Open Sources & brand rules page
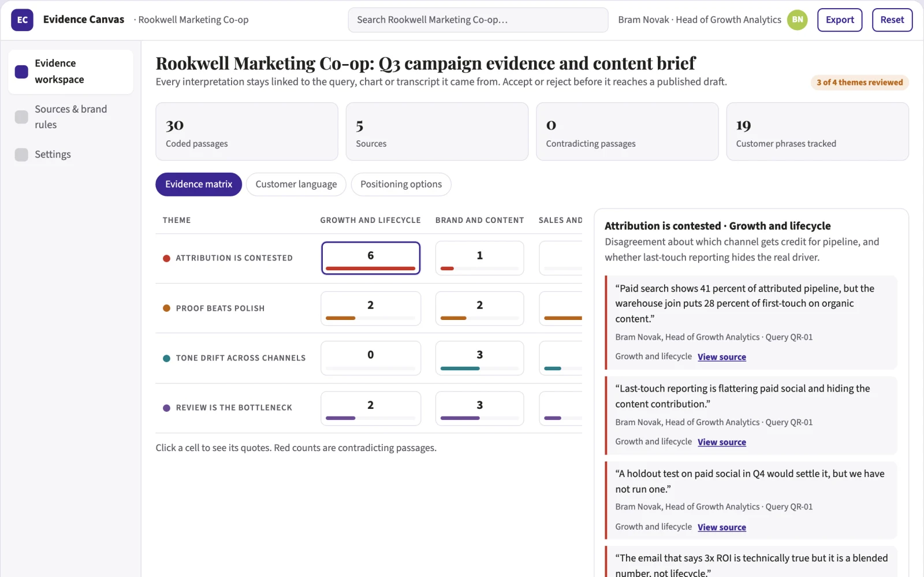Image resolution: width=924 pixels, height=577 pixels. [x=71, y=117]
